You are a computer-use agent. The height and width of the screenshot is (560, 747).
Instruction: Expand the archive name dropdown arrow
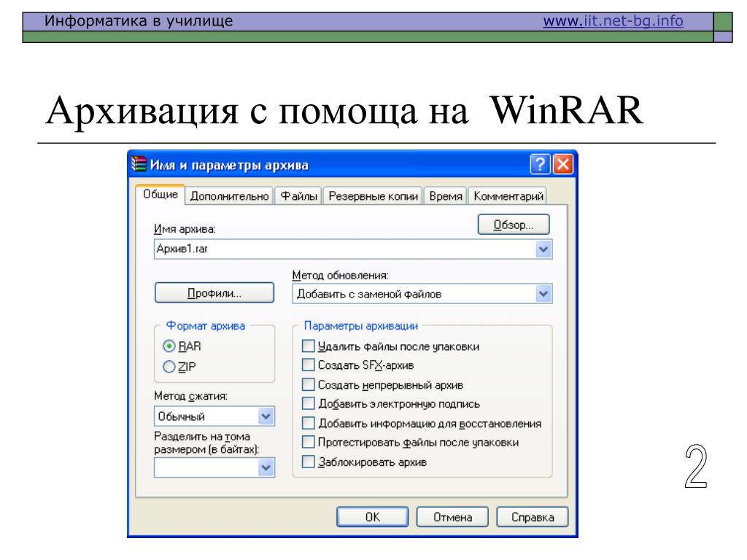[x=543, y=249]
